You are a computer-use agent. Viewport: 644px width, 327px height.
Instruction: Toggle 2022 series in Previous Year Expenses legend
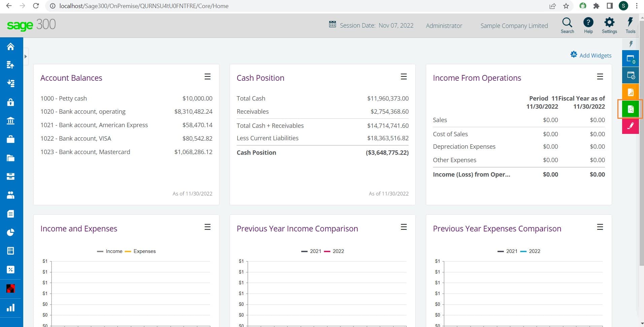pyautogui.click(x=530, y=251)
